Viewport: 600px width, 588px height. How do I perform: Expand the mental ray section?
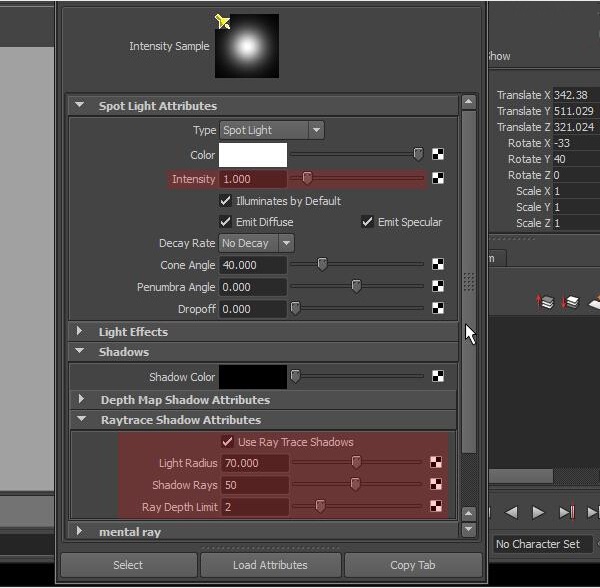point(79,531)
